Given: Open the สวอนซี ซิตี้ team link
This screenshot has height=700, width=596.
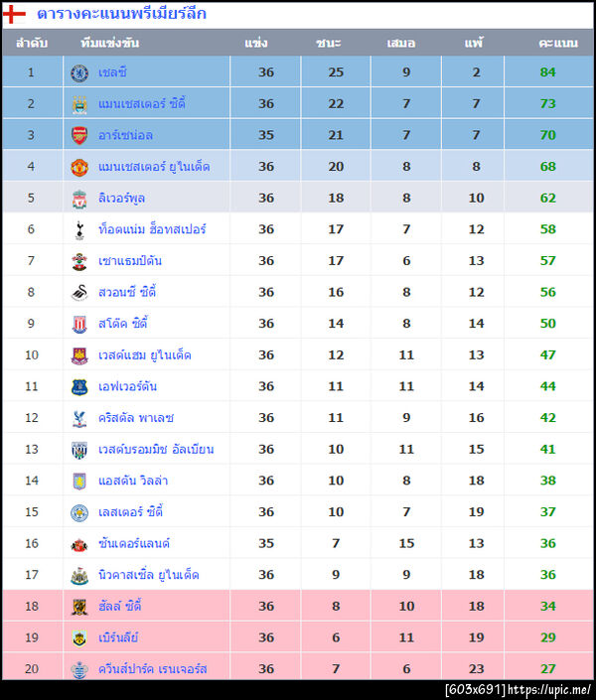Looking at the screenshot, I should click(127, 292).
